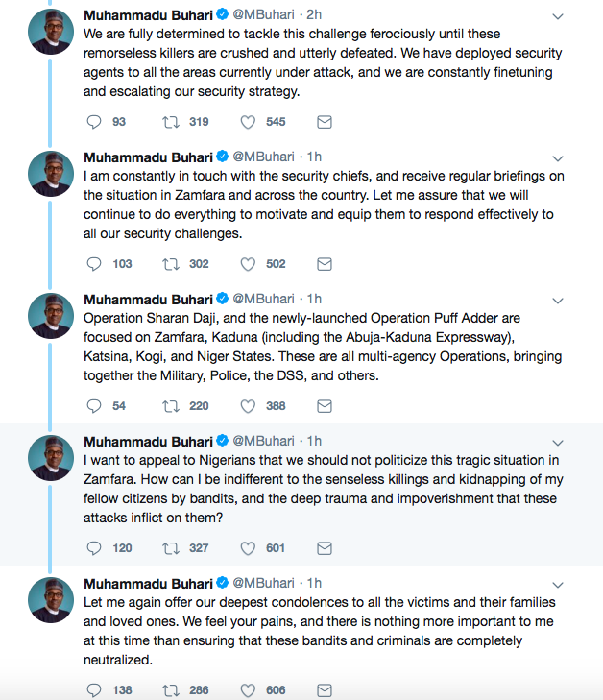Open the profile avatar beside the Operation Sharan Daji tweet
The image size is (603, 700).
pyautogui.click(x=51, y=316)
